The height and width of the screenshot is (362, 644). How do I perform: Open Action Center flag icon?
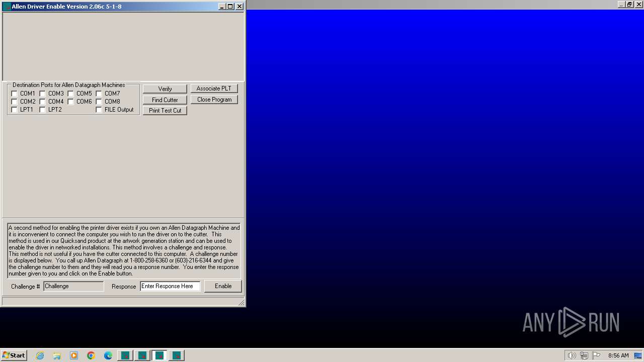[x=596, y=355]
